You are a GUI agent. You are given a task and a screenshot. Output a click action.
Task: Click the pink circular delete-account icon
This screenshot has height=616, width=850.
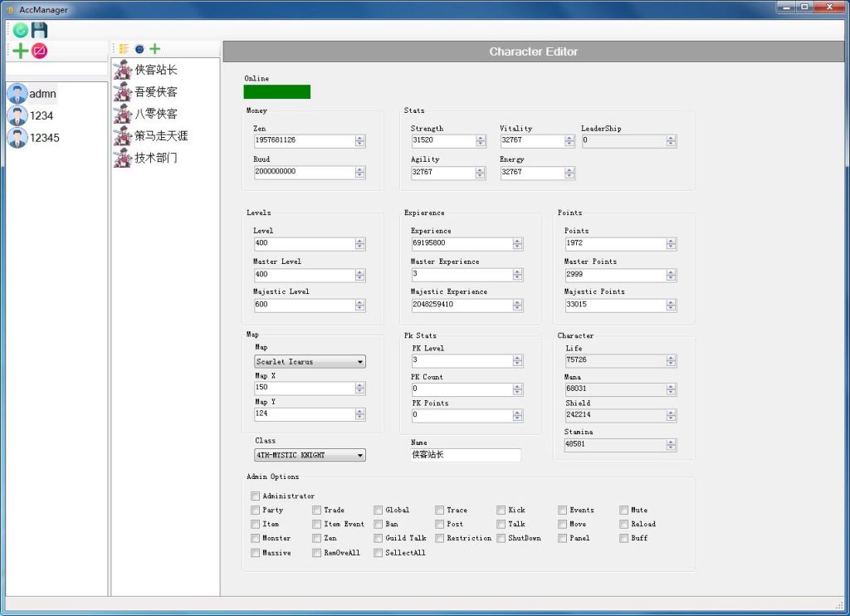[x=39, y=51]
